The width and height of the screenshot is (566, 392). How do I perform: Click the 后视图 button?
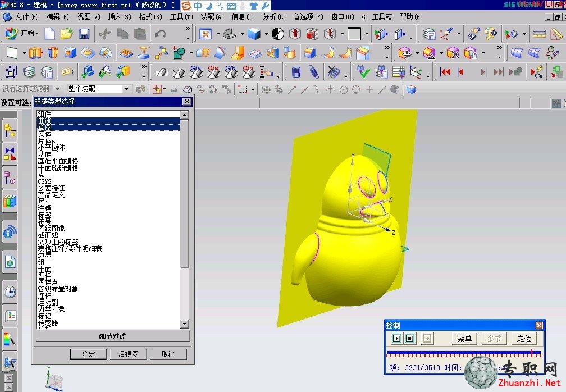click(x=129, y=354)
